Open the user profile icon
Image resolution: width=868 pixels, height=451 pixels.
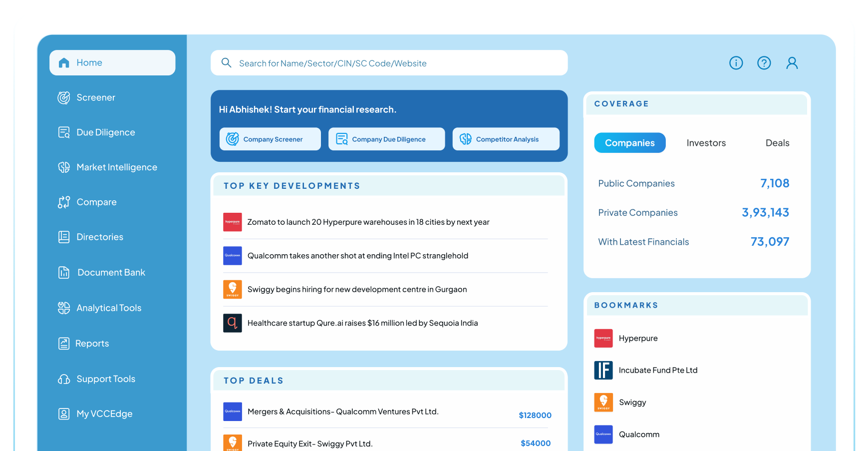(x=792, y=63)
